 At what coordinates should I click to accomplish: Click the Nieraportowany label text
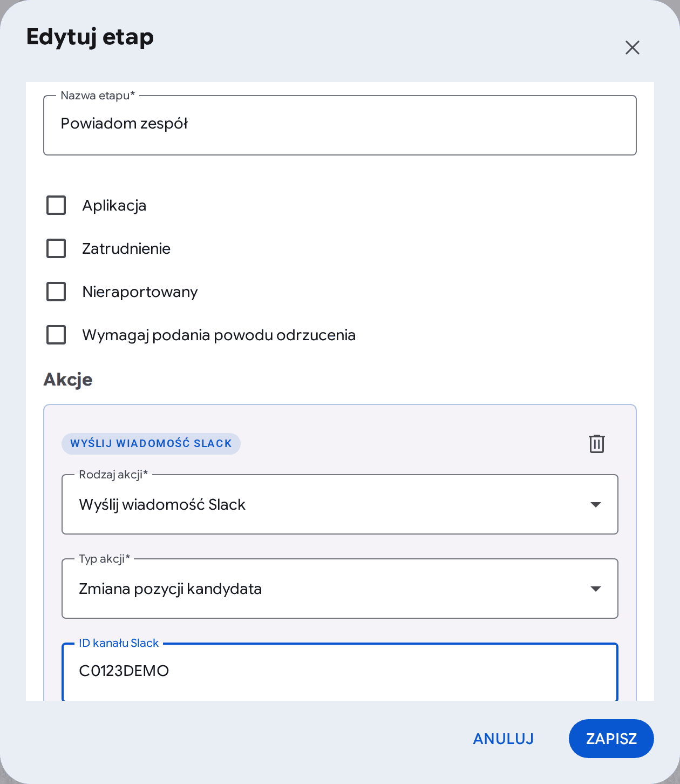coord(140,292)
